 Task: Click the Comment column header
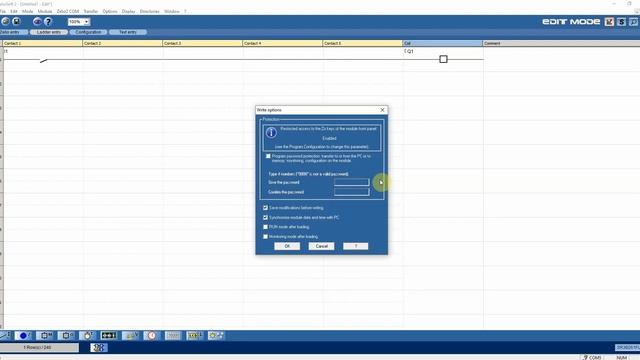pyautogui.click(x=561, y=43)
